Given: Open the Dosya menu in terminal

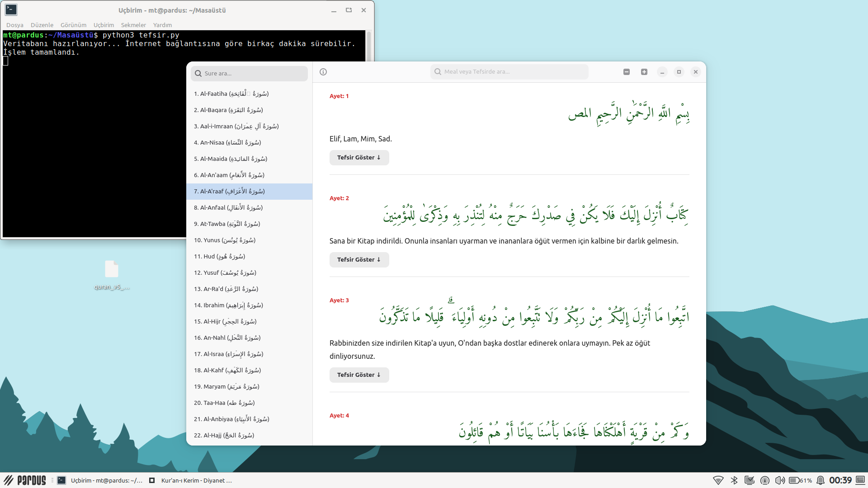Looking at the screenshot, I should point(15,25).
